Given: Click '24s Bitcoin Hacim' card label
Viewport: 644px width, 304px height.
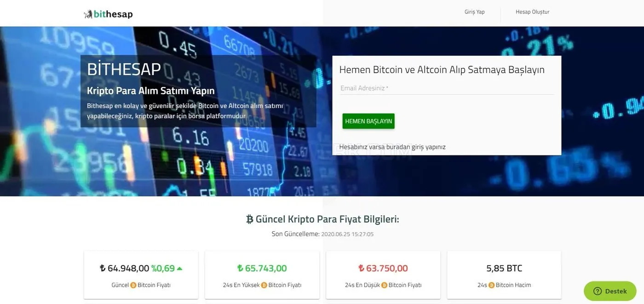Looking at the screenshot, I should 504,285.
